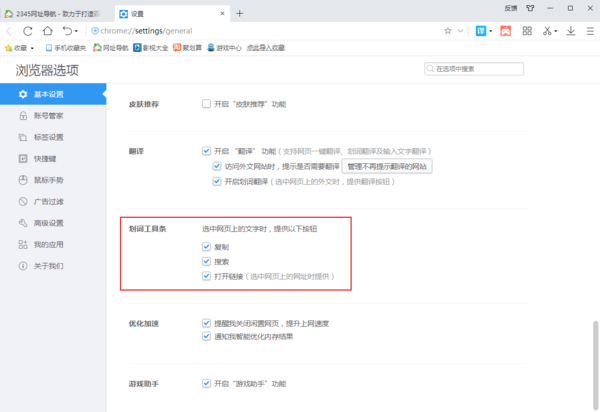Screen dimensions: 600x412
Task: Switch to the 2345网址导航 tab
Action: (x=55, y=13)
